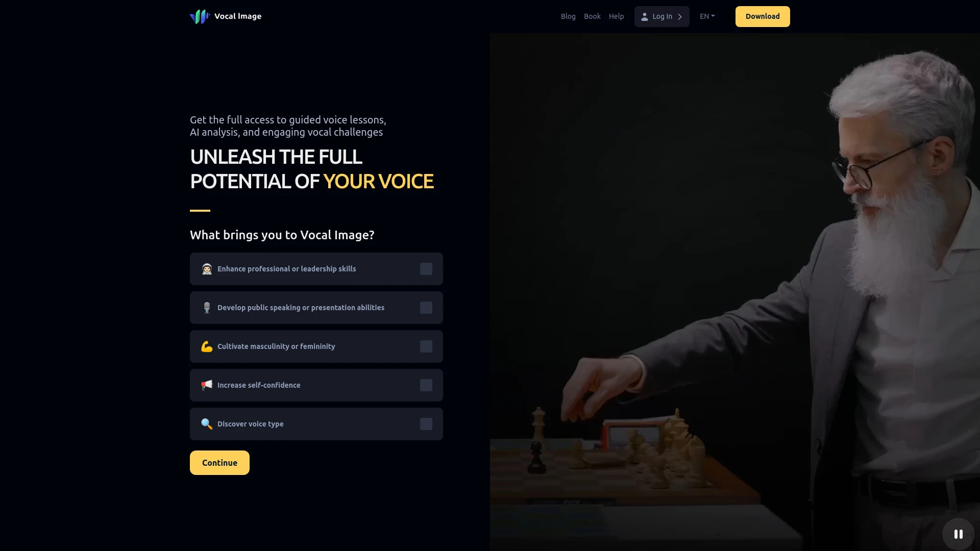
Task: Toggle the Enhance professional skills checkbox
Action: point(425,268)
